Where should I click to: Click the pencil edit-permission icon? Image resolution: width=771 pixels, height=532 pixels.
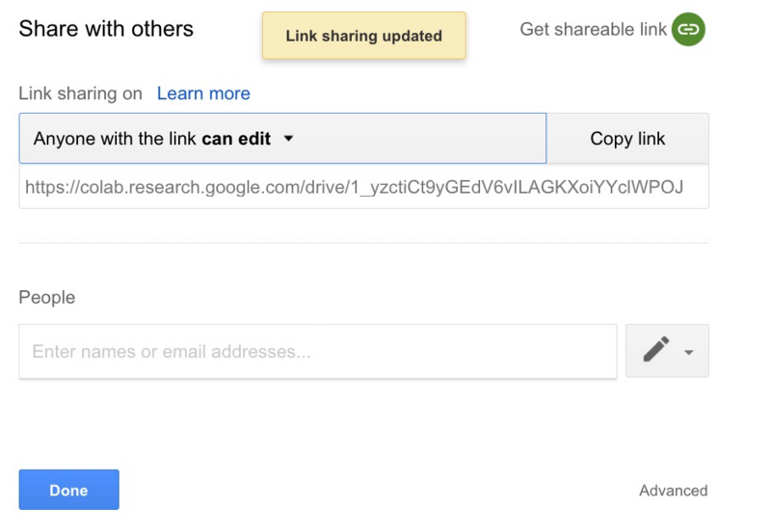pos(656,351)
